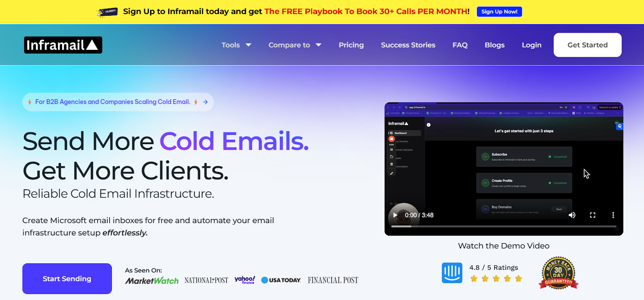Click the Inframail logo

[x=63, y=45]
